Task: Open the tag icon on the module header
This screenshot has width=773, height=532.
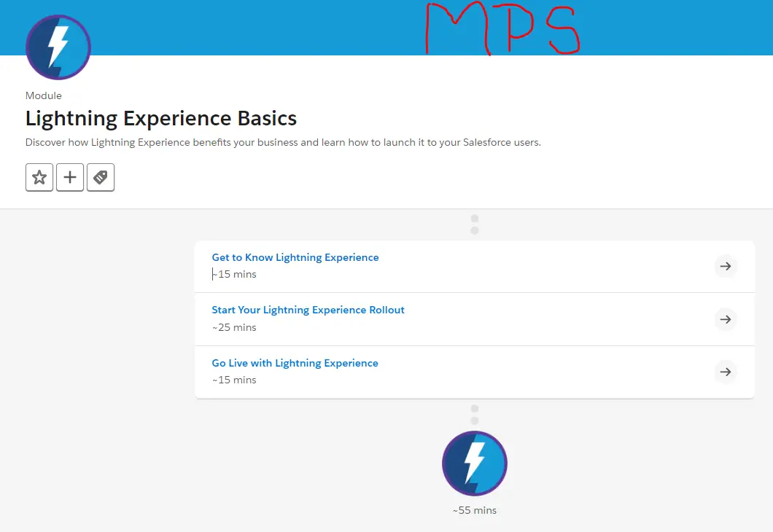Action: point(101,177)
